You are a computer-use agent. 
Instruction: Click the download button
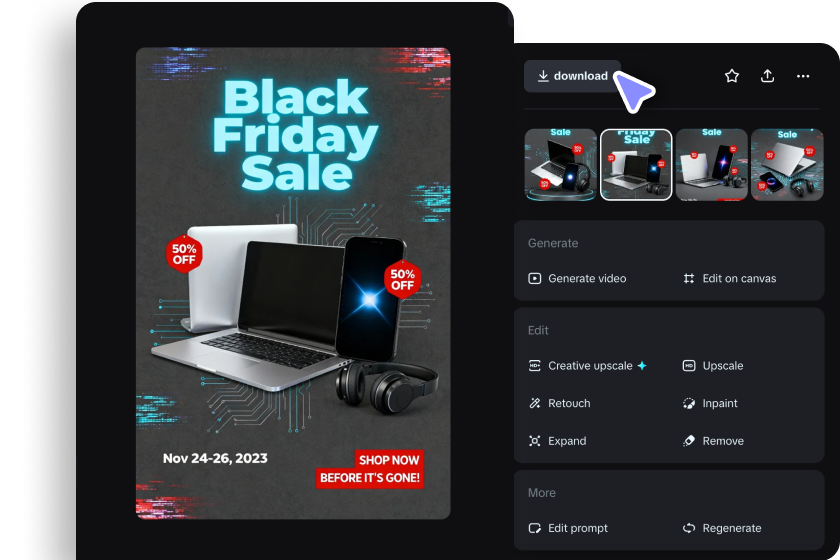[572, 76]
